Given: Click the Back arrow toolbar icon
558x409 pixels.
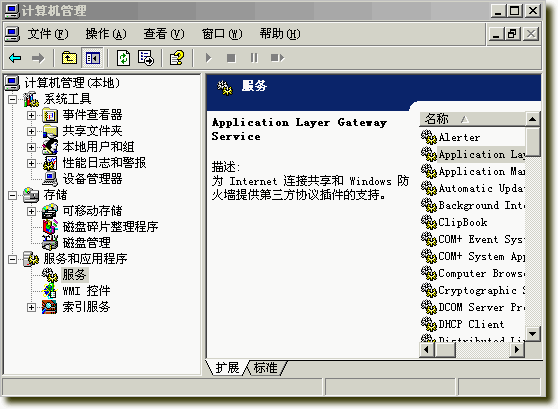Looking at the screenshot, I should 15,58.
